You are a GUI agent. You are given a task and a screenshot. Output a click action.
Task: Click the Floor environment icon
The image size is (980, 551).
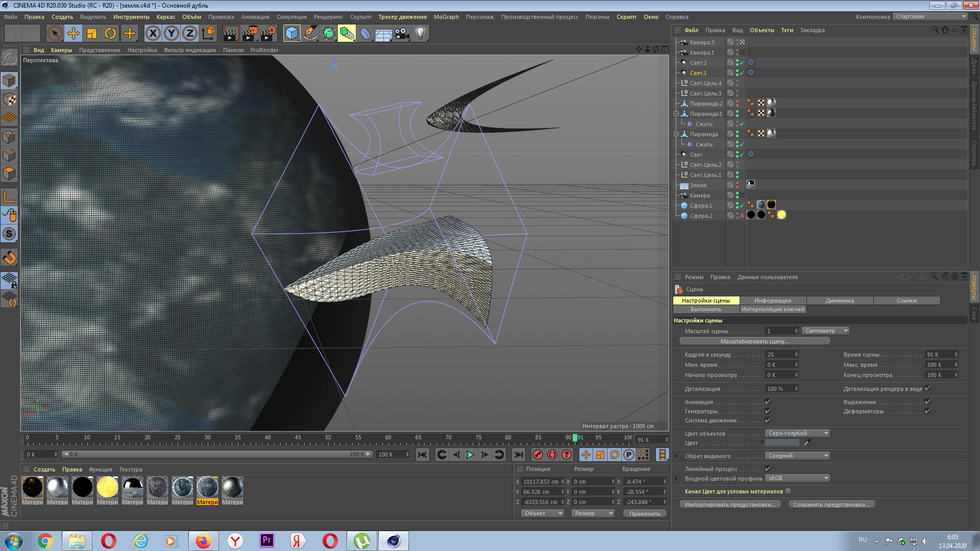point(383,34)
